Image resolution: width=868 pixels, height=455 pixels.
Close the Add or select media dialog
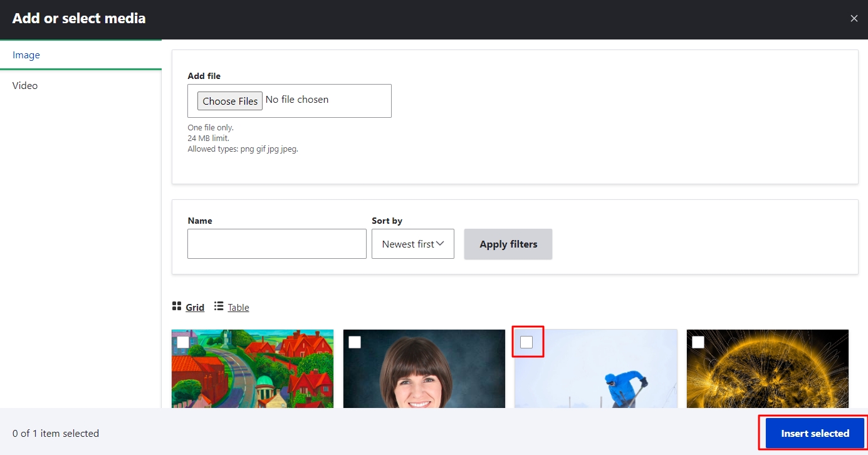(x=854, y=19)
